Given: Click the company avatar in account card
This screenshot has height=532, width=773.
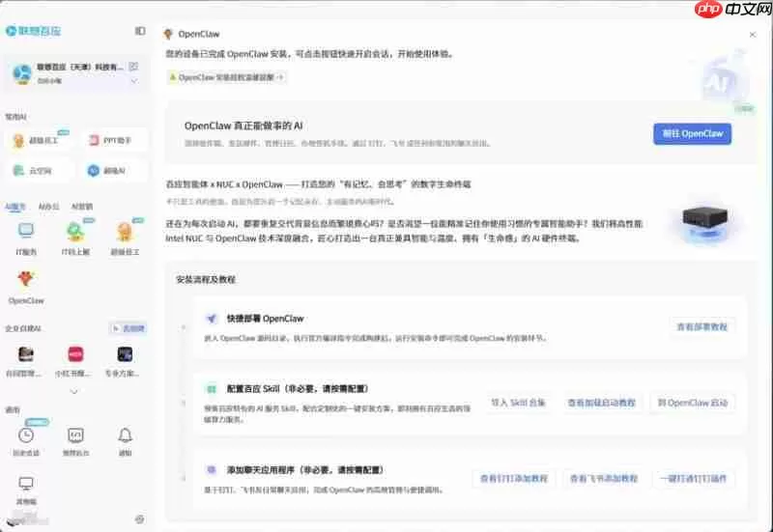Looking at the screenshot, I should pyautogui.click(x=22, y=73).
